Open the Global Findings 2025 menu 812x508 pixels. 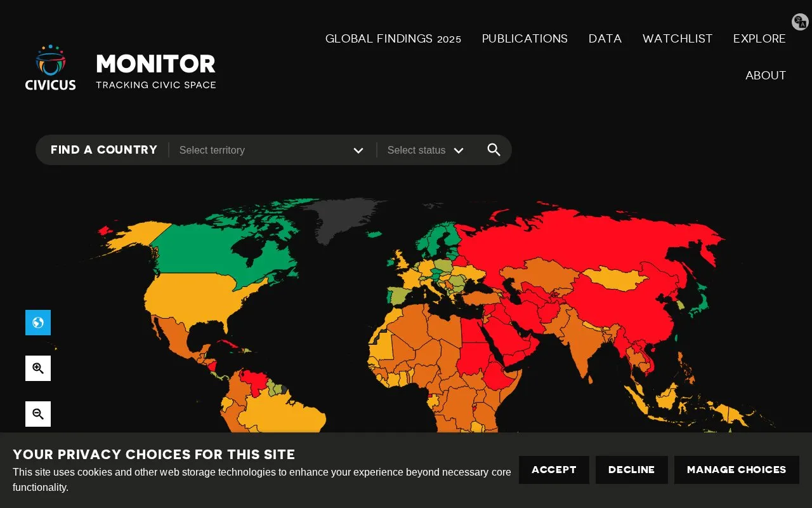click(x=393, y=39)
